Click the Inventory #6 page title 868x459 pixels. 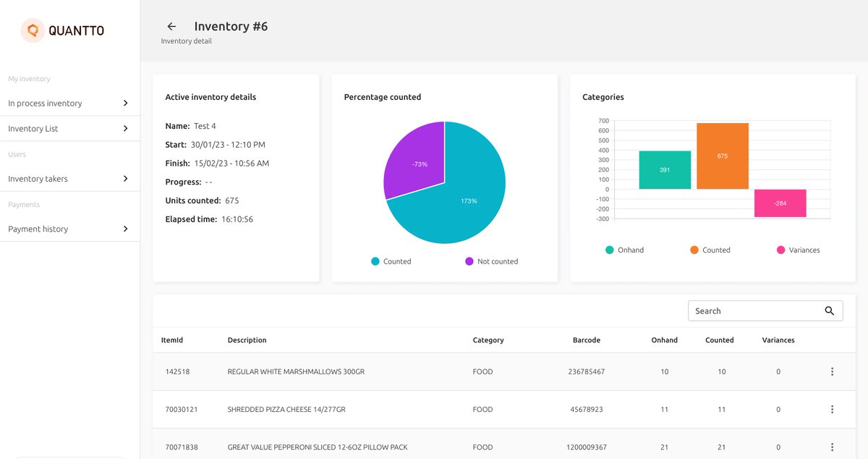point(231,26)
